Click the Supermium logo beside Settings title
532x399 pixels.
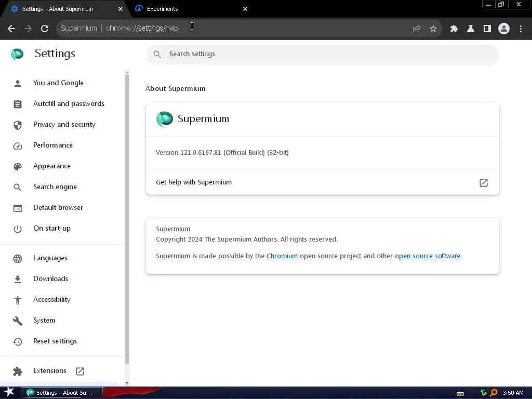coord(17,54)
